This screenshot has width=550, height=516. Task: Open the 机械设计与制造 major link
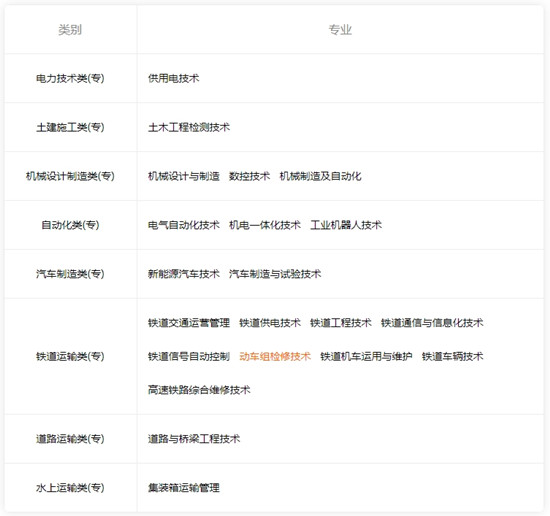[x=184, y=176]
